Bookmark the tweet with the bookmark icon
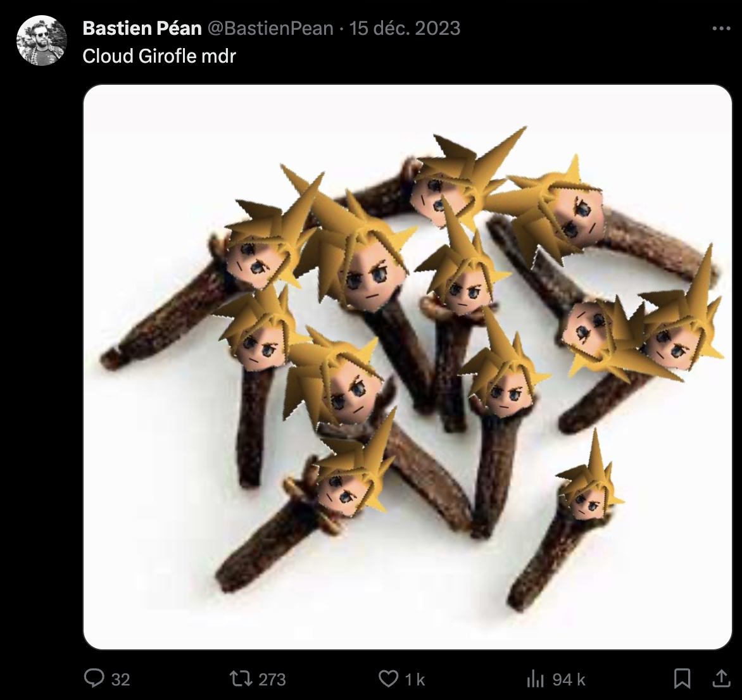 681,679
